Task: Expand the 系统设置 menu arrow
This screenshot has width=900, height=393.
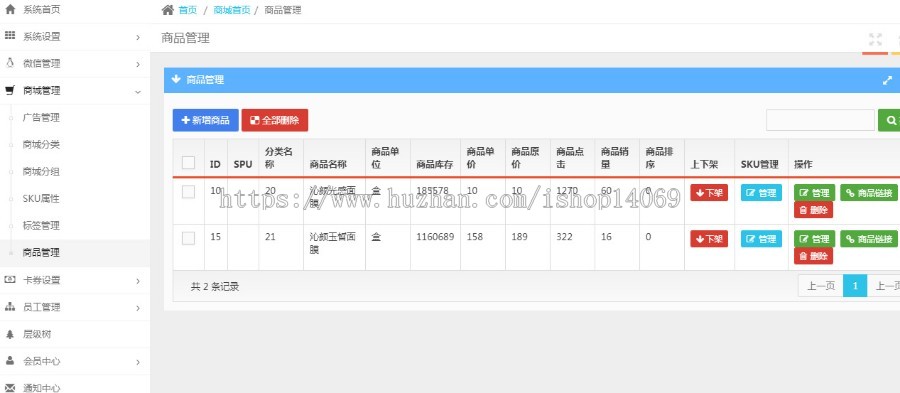Action: pyautogui.click(x=138, y=37)
